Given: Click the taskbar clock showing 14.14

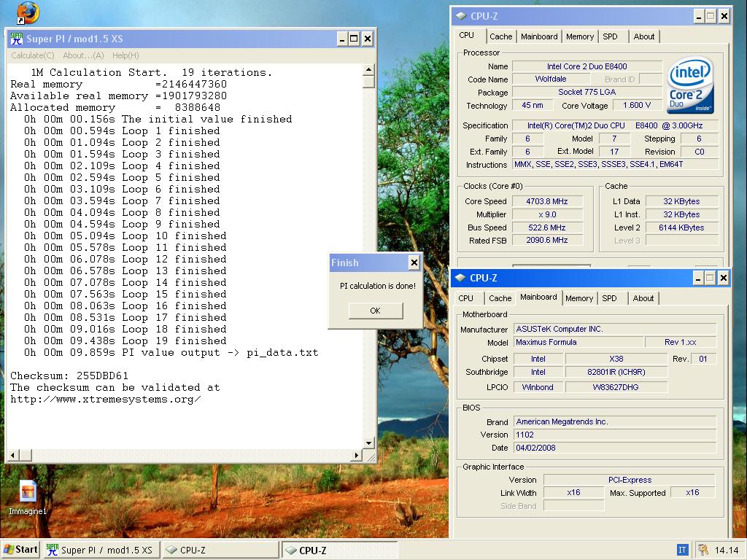Looking at the screenshot, I should click(727, 550).
